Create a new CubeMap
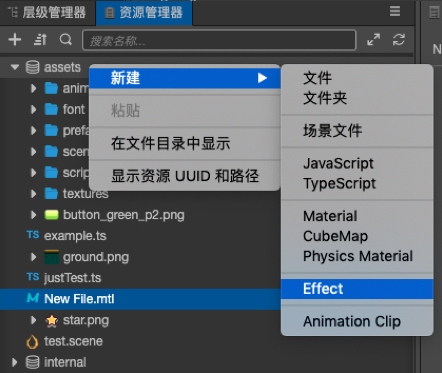 (x=357, y=236)
